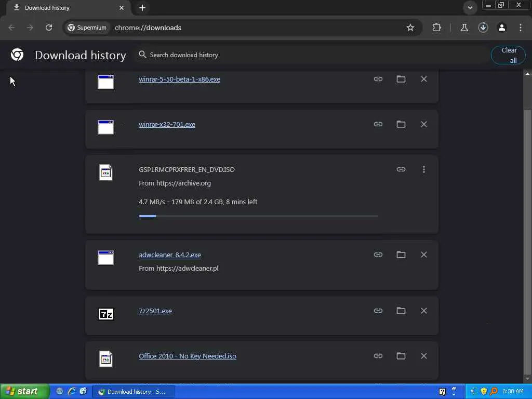Open the Windows start menu
532x399 pixels.
(24, 392)
